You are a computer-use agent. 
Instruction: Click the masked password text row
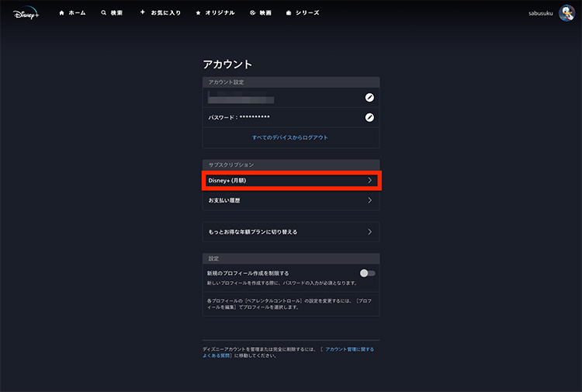tap(239, 117)
